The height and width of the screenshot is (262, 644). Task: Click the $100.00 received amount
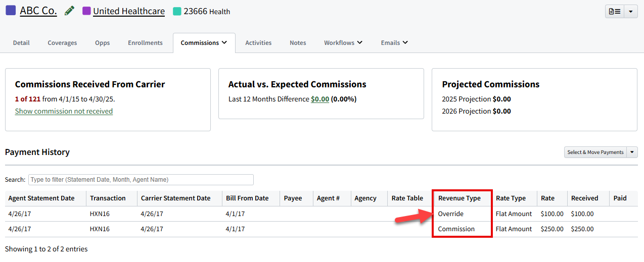click(x=582, y=214)
